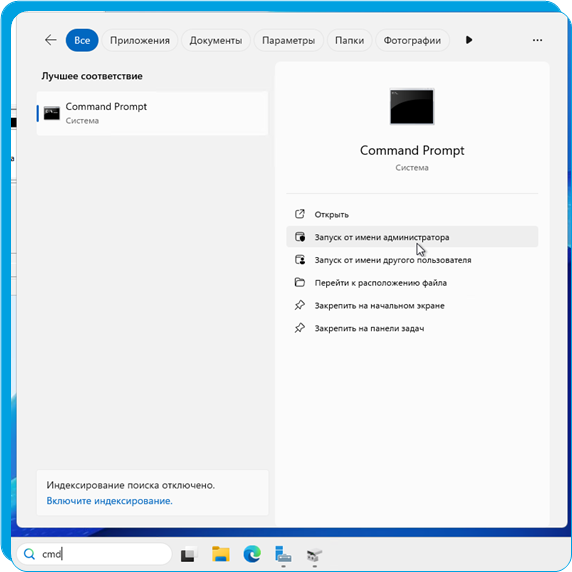Switch to the Параметры tab

288,40
